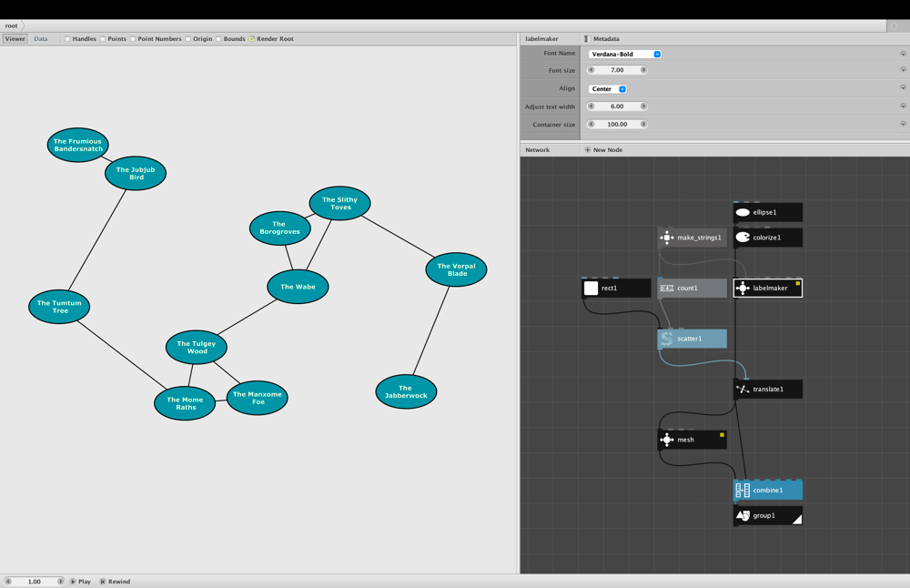Click the mesh node icon
Viewport: 910px width, 588px height.
(666, 440)
